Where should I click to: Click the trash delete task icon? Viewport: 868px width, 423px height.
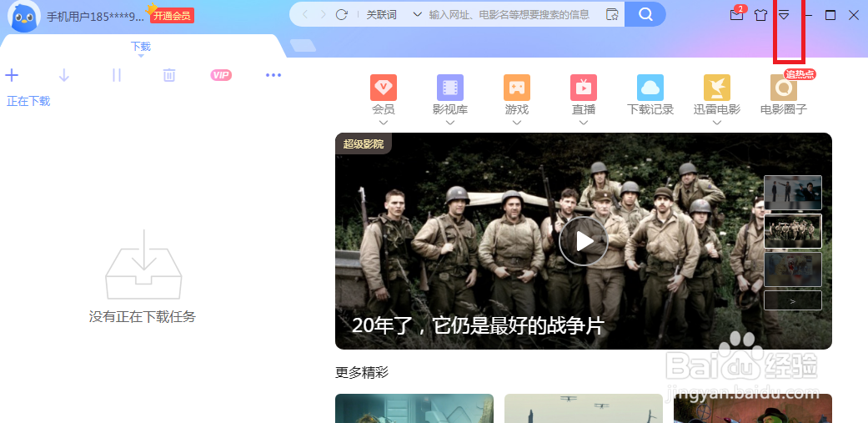click(x=168, y=75)
